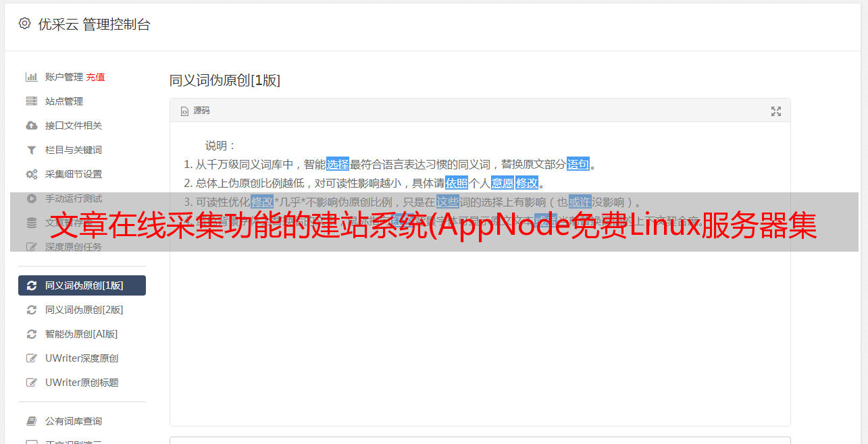Open 智能伪原创[AI版] in the sidebar
Viewport: 868px width, 444px height.
(81, 334)
